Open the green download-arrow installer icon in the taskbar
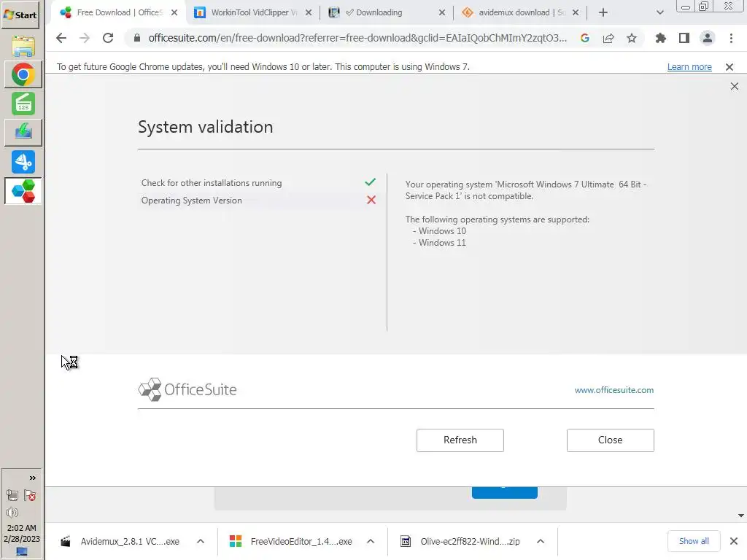Image resolution: width=747 pixels, height=560 pixels. point(23,132)
